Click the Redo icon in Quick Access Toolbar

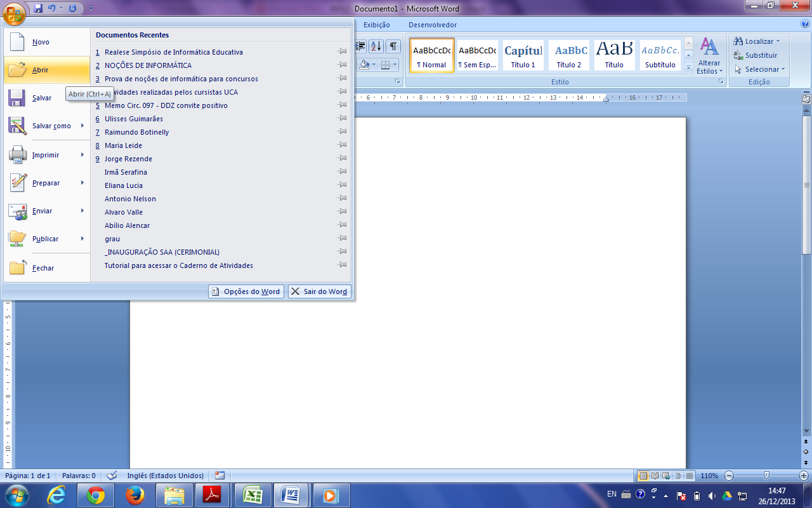(x=72, y=8)
